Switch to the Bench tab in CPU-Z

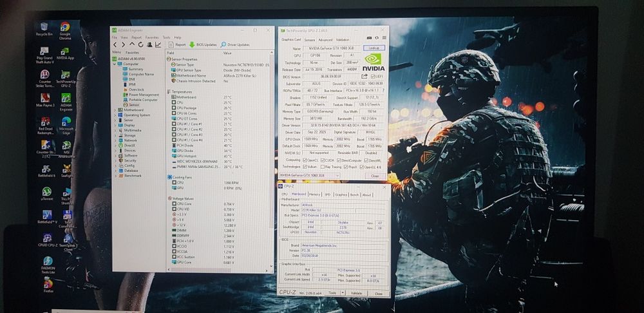354,194
